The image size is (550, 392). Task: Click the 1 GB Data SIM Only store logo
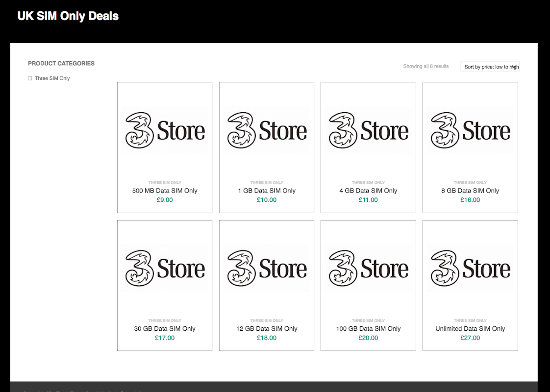pyautogui.click(x=267, y=130)
